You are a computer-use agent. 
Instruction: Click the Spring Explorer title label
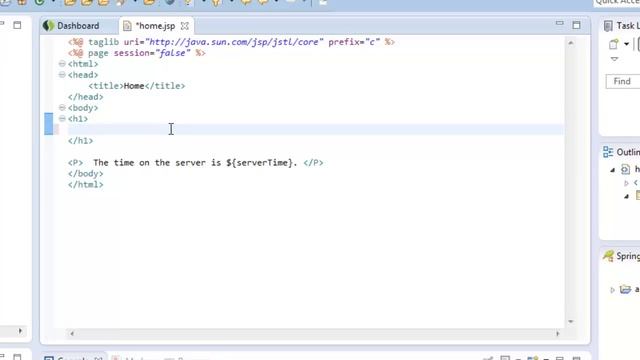628,256
